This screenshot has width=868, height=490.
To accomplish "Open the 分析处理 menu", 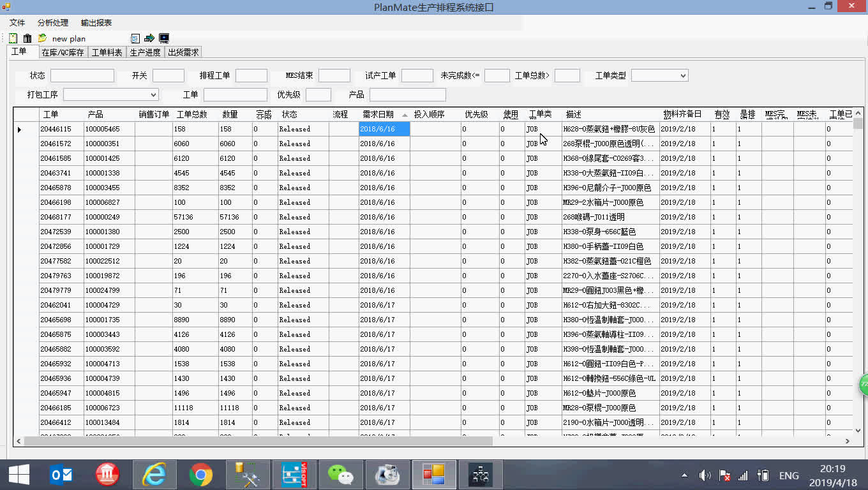I will [54, 22].
